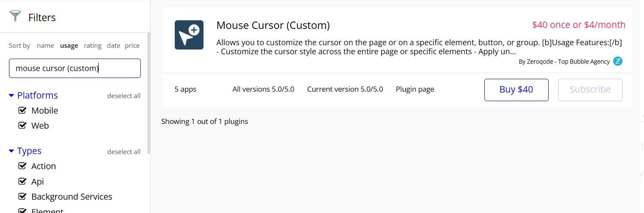The image size is (644, 213).
Task: Sort plugins by date
Action: click(113, 46)
